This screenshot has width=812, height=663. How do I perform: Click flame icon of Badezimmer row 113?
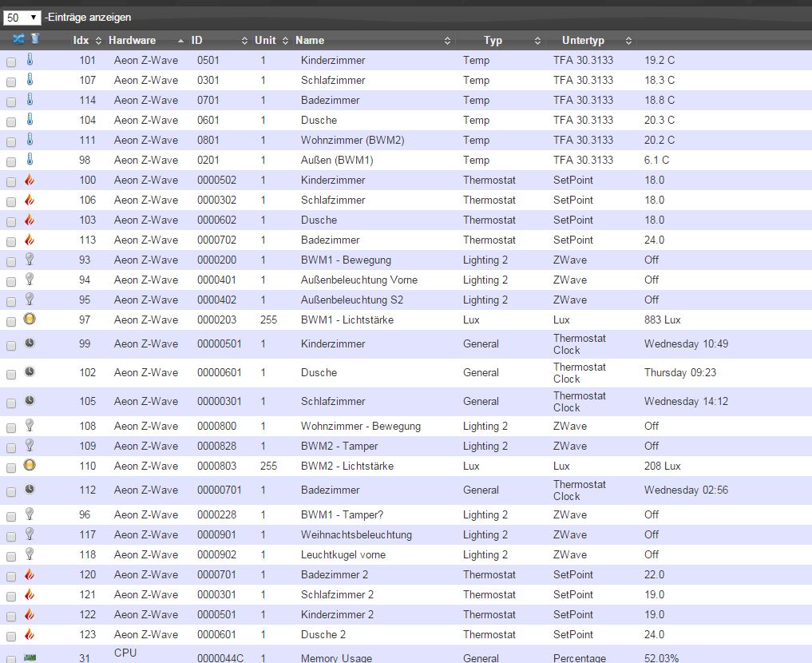(30, 240)
